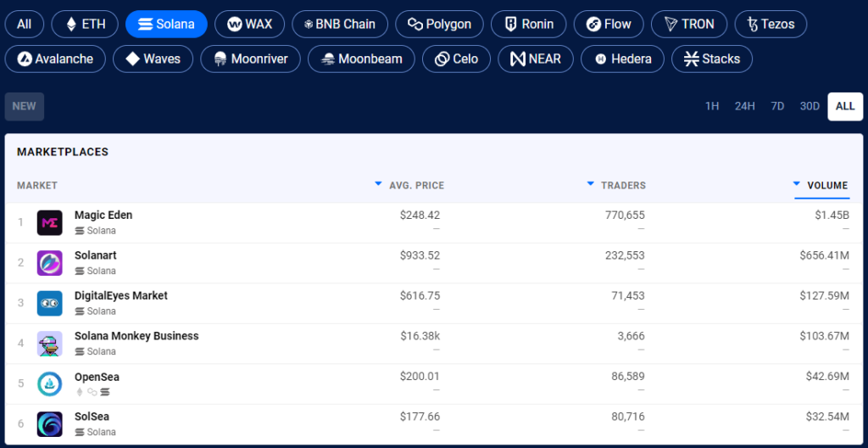Filter by NEAR blockchain
The image size is (868, 448).
(536, 59)
